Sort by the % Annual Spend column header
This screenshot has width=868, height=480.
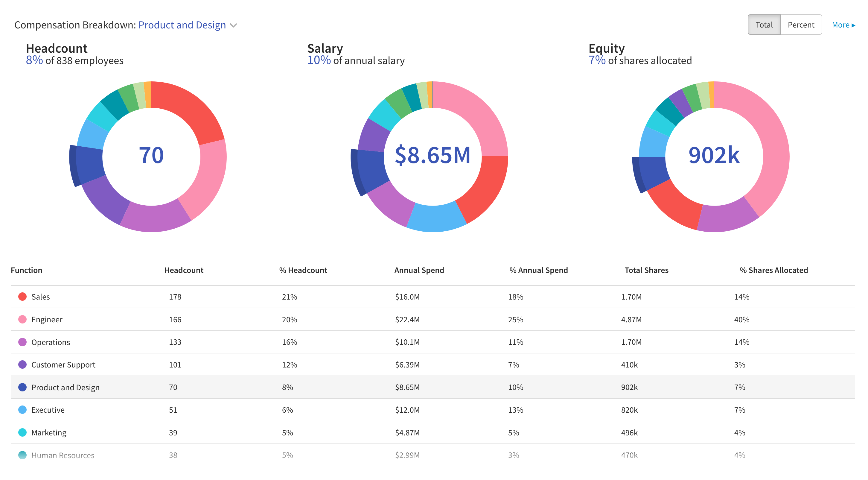click(538, 270)
